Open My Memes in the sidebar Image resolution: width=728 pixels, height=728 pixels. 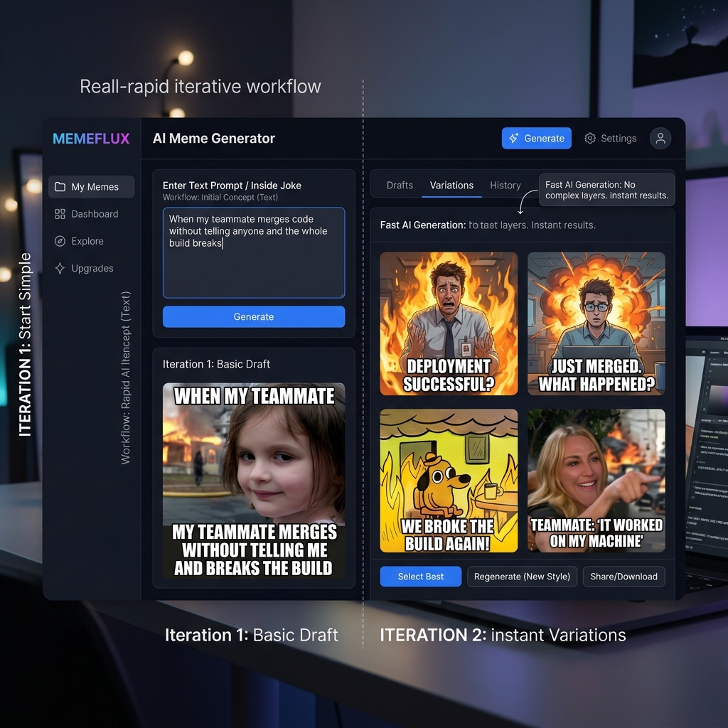click(92, 187)
